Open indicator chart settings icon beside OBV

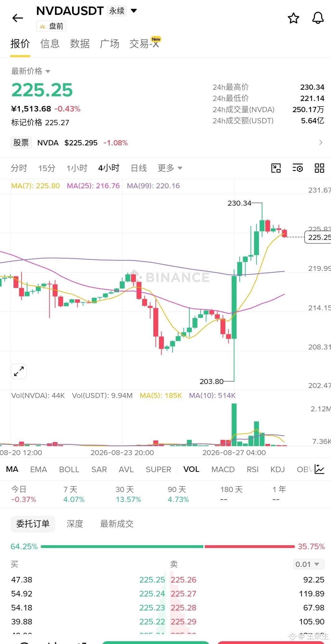pos(320,469)
